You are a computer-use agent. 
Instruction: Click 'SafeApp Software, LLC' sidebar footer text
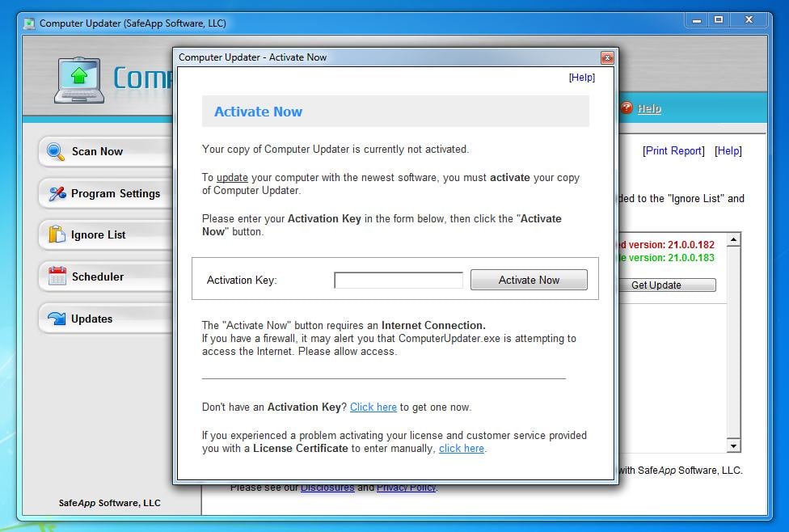pos(110,503)
